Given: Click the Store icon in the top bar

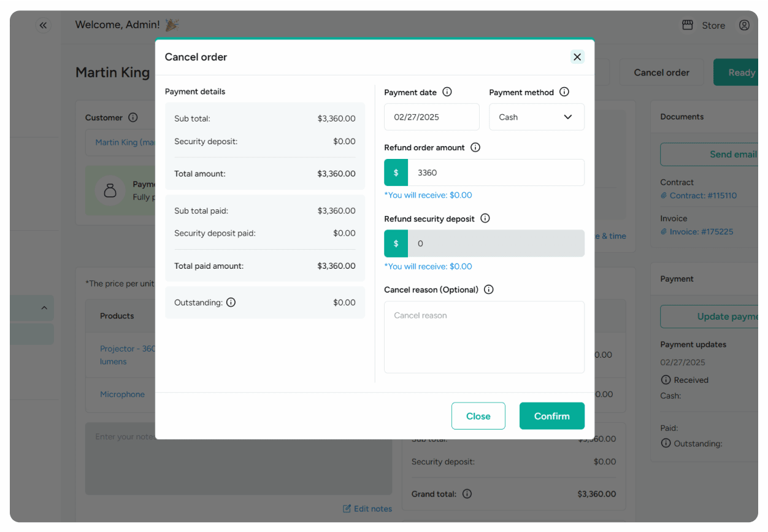Looking at the screenshot, I should click(x=686, y=25).
